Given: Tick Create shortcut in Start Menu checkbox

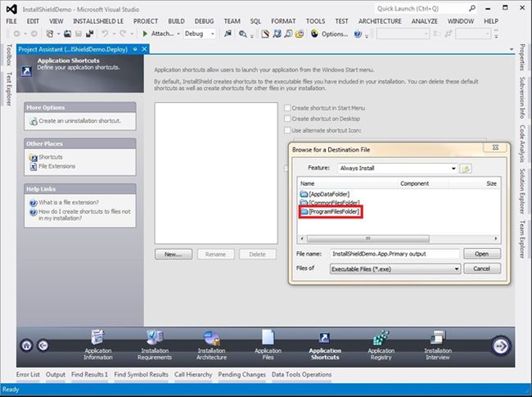Looking at the screenshot, I should tap(287, 108).
